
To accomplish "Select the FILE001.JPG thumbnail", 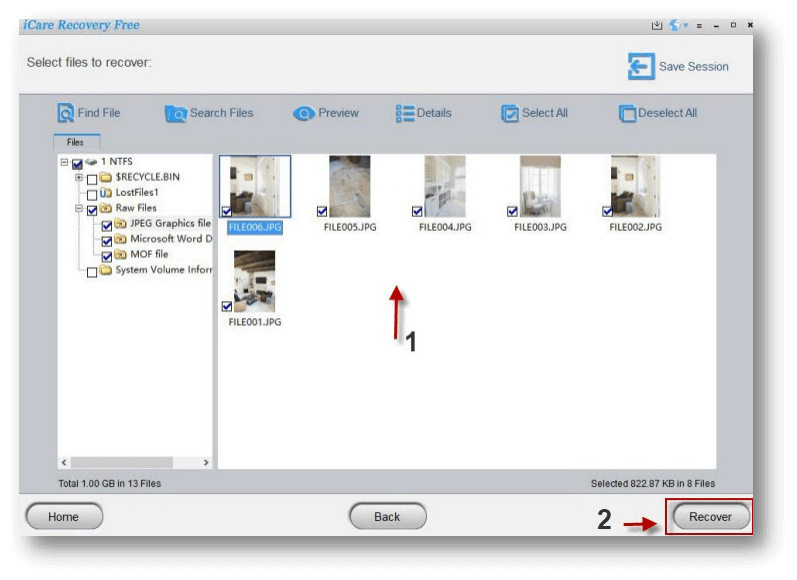I will [x=255, y=282].
